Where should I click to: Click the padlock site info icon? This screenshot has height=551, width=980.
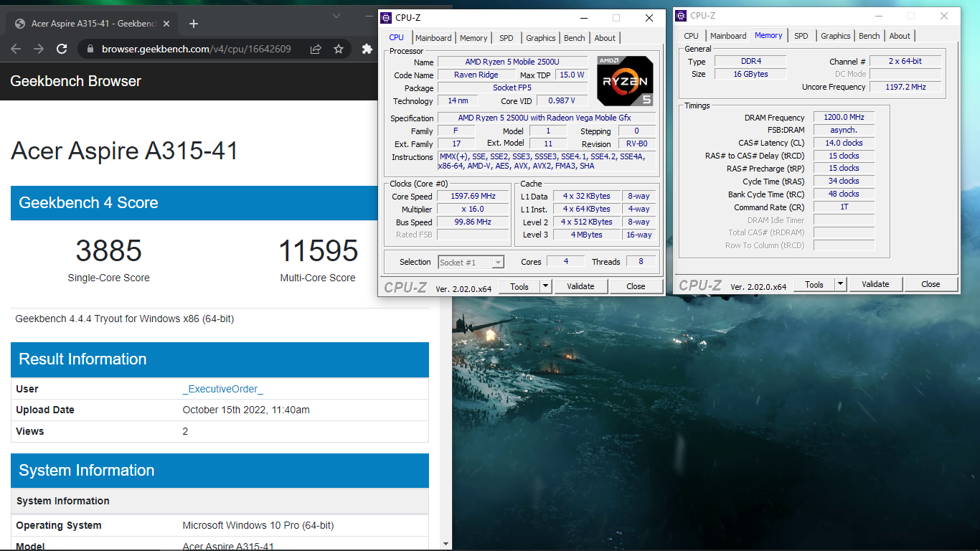pyautogui.click(x=90, y=49)
